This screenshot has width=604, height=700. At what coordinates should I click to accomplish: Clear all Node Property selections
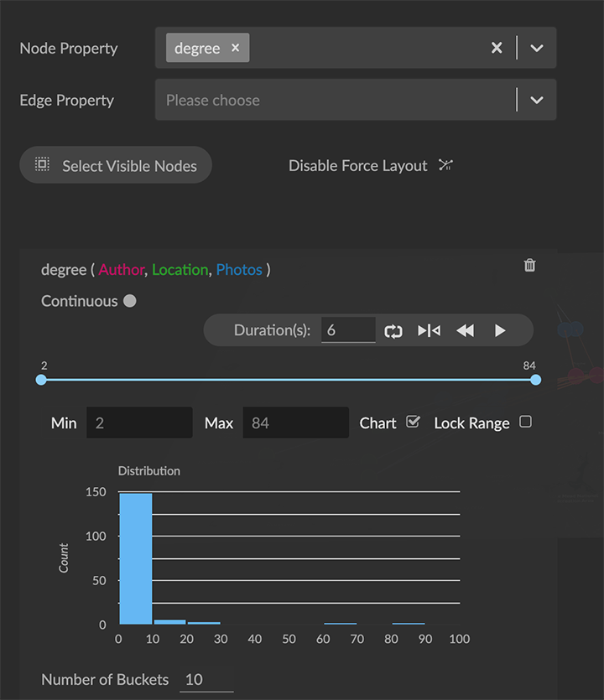tap(497, 48)
